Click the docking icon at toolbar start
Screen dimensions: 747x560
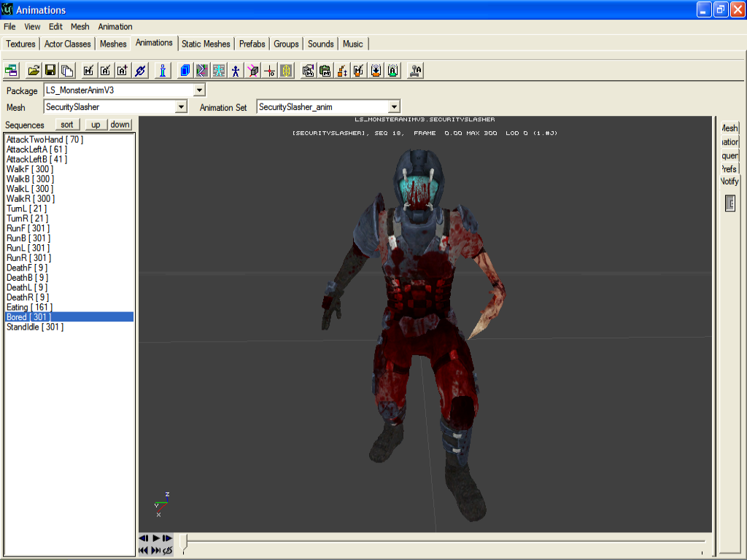click(x=11, y=71)
